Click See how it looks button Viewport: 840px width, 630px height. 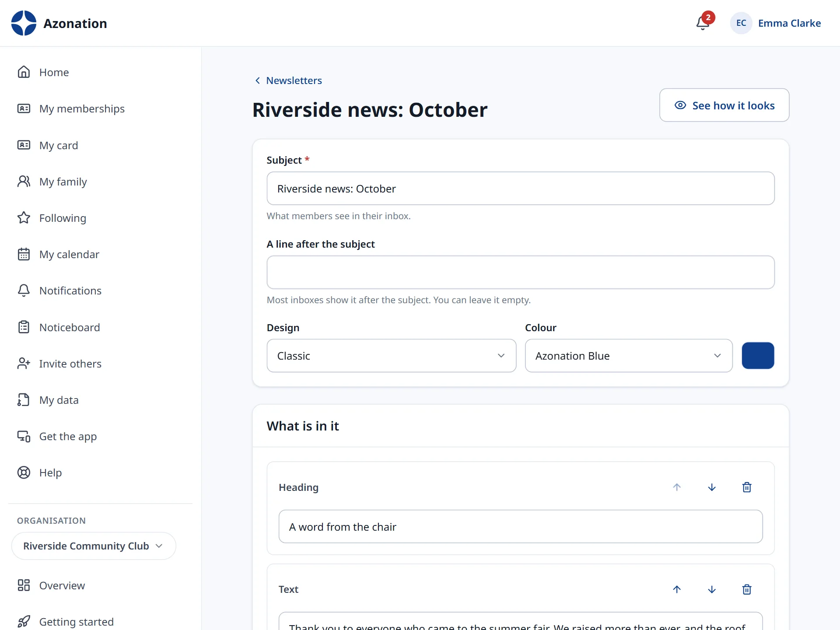tap(724, 105)
